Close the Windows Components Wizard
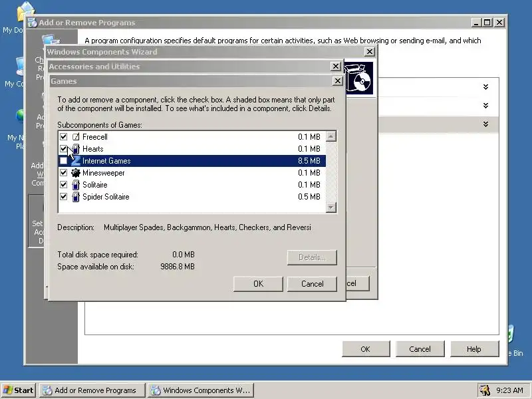 pos(370,52)
